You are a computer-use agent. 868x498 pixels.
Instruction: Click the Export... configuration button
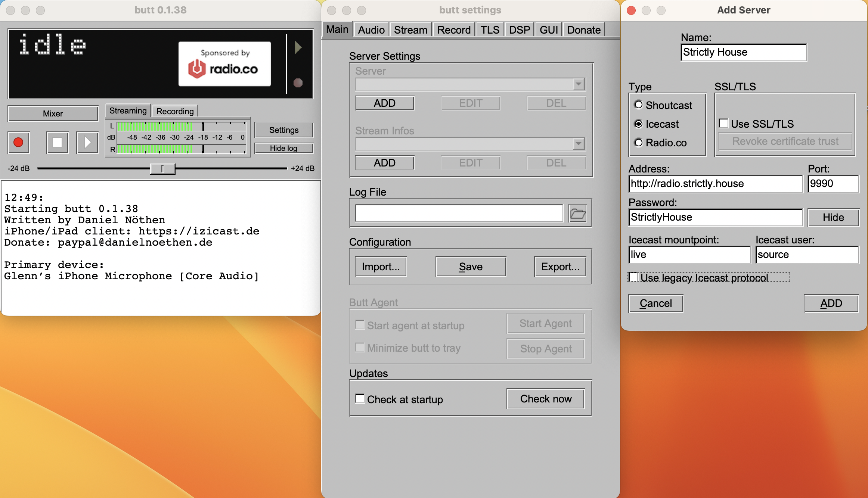tap(560, 267)
